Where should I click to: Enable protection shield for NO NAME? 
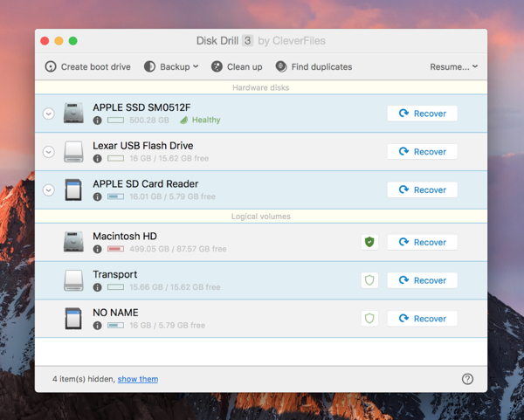tap(369, 319)
